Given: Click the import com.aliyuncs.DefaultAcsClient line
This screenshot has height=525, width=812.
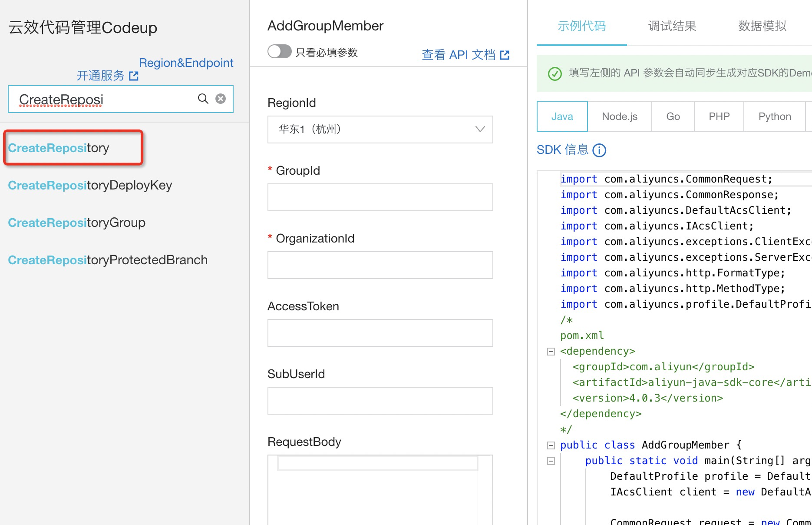Looking at the screenshot, I should click(676, 210).
